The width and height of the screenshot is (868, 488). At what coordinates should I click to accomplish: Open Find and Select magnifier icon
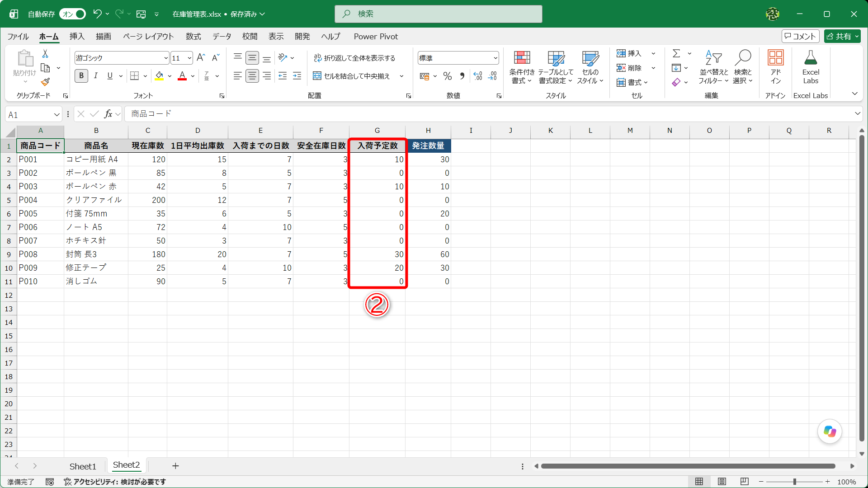point(743,67)
